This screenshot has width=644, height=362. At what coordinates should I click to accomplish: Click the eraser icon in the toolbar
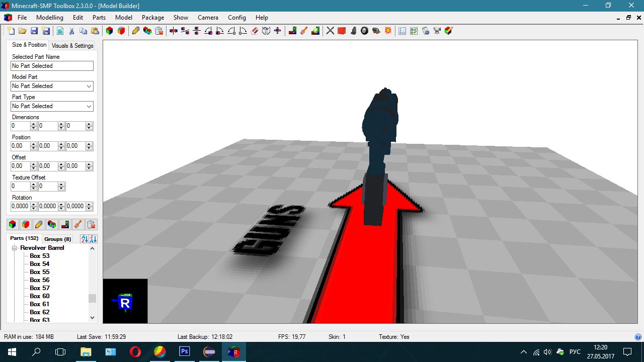pos(254,31)
